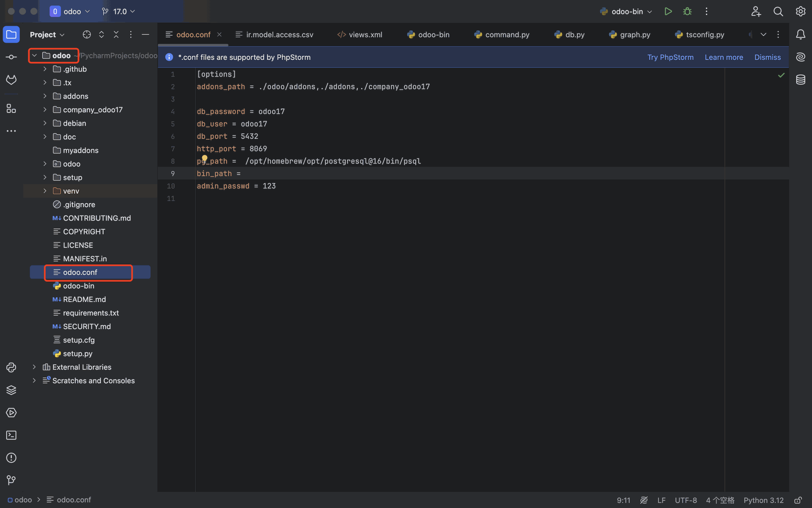Image resolution: width=812 pixels, height=508 pixels.
Task: Click the 9:11 cursor position
Action: pyautogui.click(x=623, y=500)
